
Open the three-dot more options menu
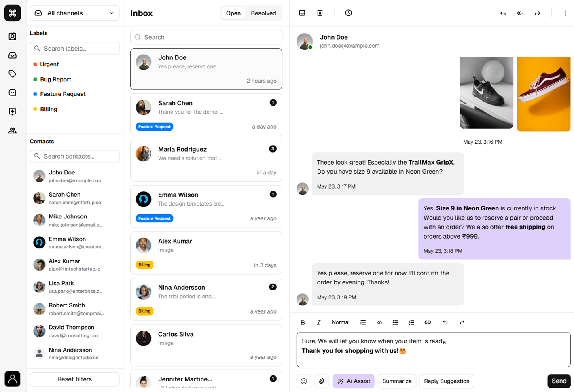pyautogui.click(x=566, y=13)
